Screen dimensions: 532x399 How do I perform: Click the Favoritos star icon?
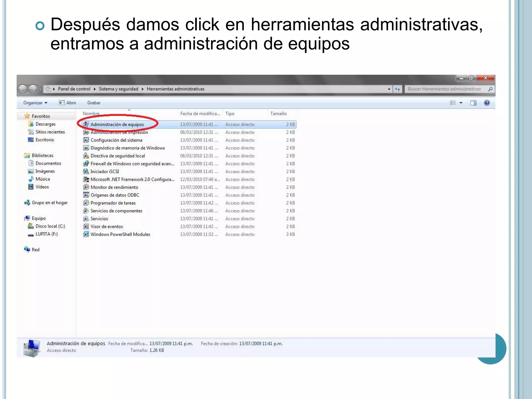[x=27, y=116]
